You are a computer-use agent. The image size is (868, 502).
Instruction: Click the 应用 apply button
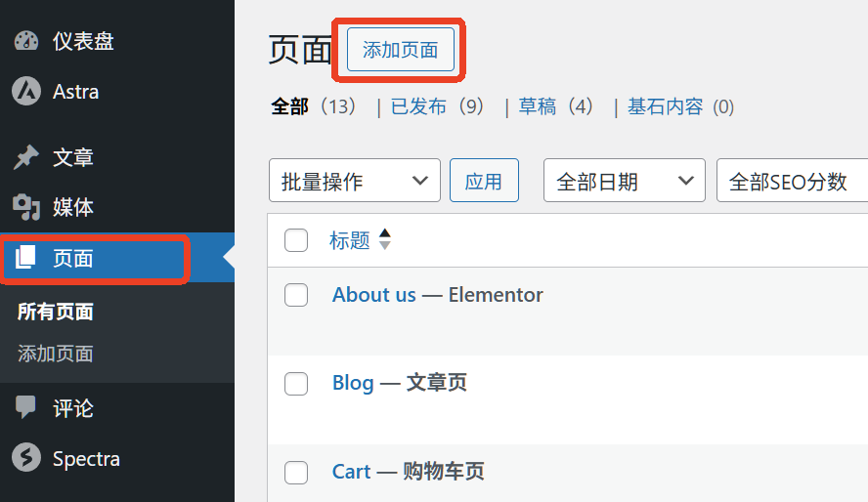tap(484, 181)
